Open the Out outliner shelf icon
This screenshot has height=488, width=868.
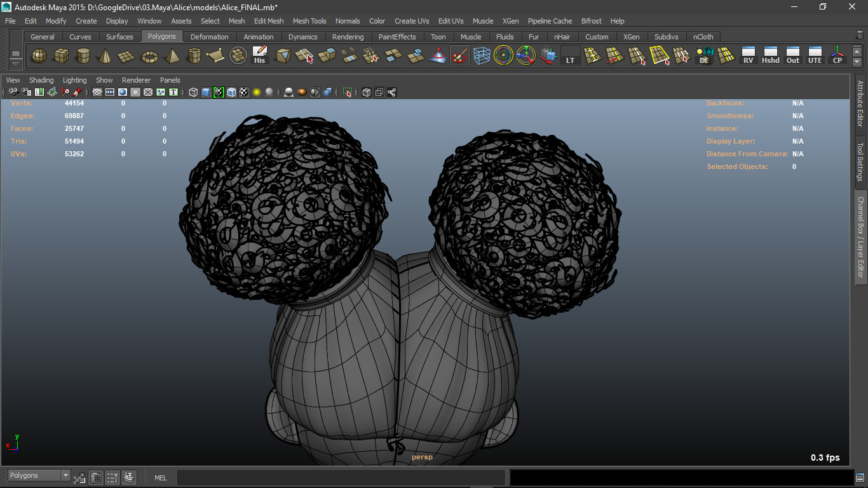click(793, 56)
